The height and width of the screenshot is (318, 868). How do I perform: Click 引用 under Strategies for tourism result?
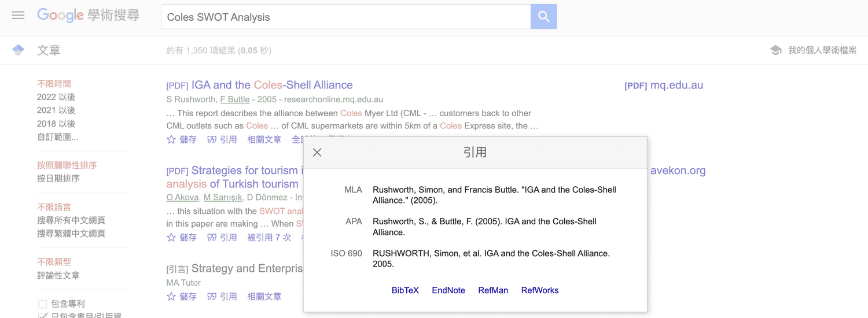click(222, 237)
